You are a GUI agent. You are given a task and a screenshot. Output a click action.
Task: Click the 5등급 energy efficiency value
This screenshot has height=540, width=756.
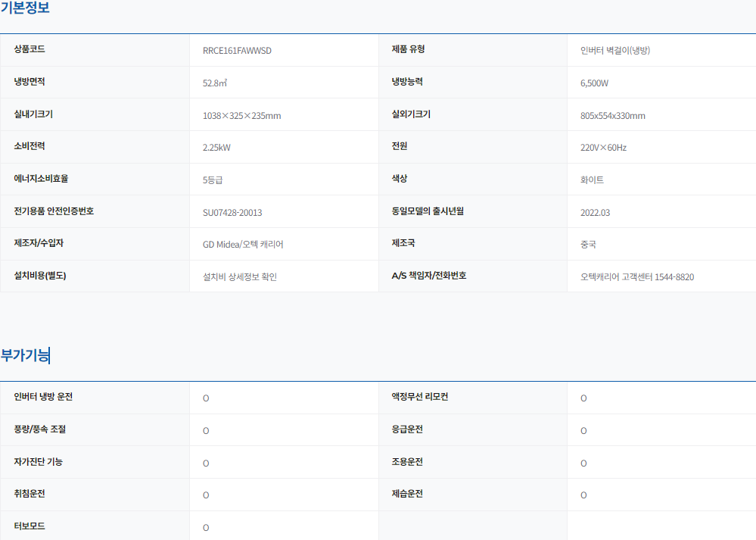coord(213,180)
